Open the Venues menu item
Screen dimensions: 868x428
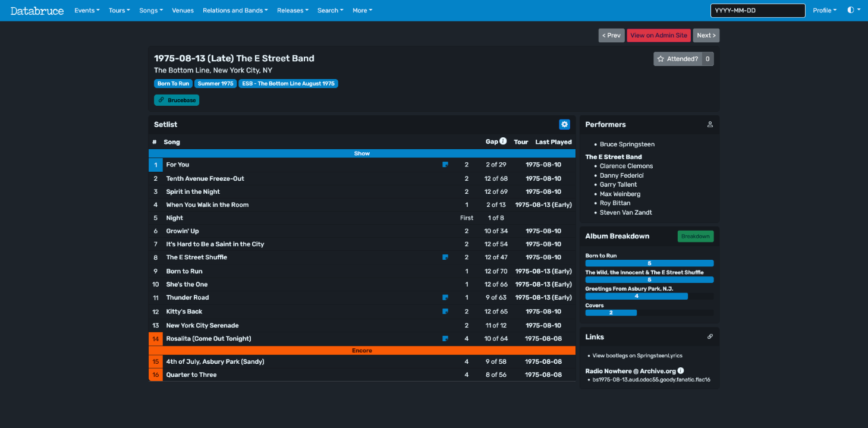pos(183,10)
